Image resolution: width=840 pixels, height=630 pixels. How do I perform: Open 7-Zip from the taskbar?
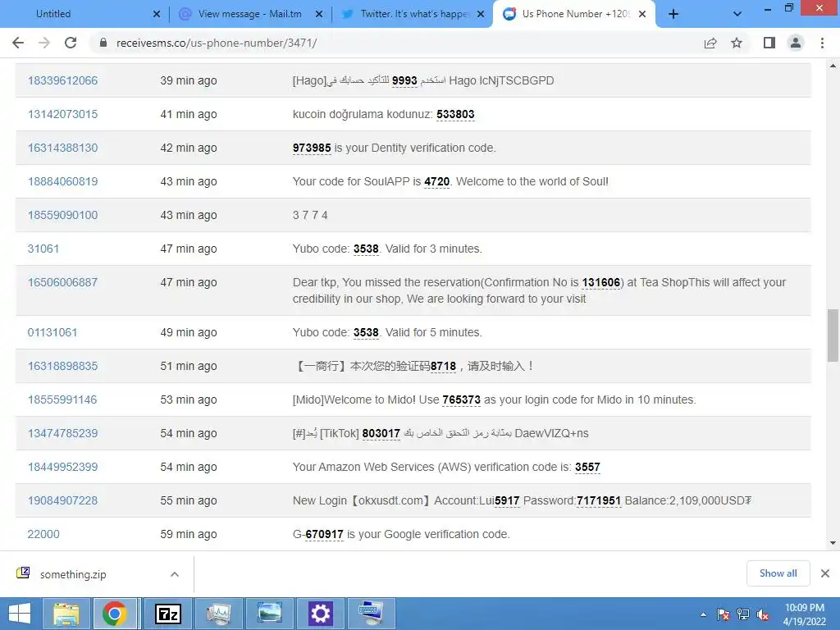pos(167,614)
